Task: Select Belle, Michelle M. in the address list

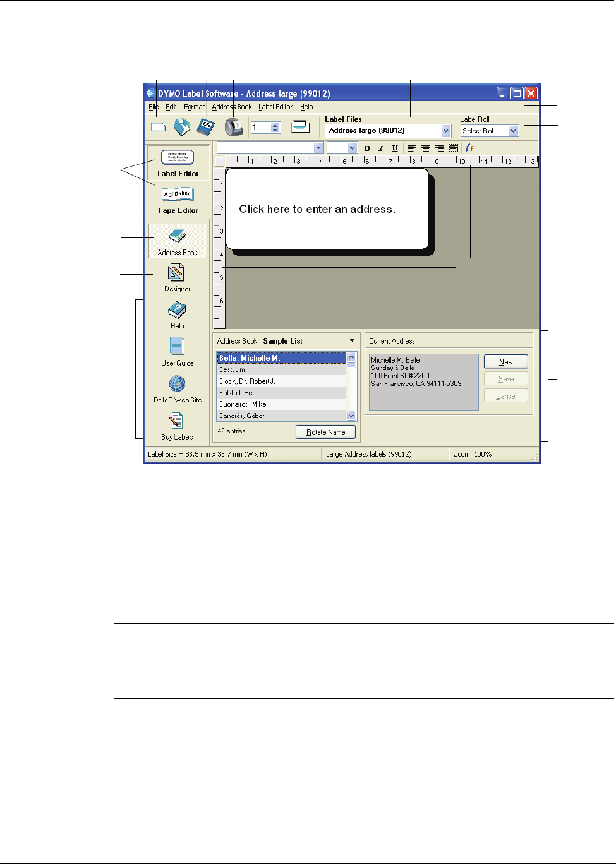Action: coord(282,358)
